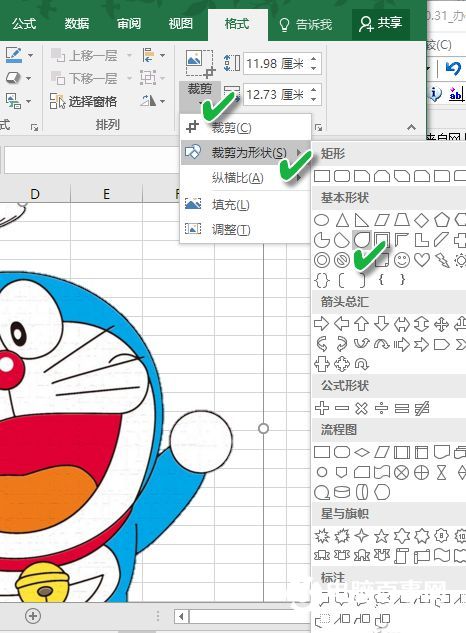This screenshot has width=466, height=633.
Task: Open the size dialog launcher
Action: [x=319, y=128]
